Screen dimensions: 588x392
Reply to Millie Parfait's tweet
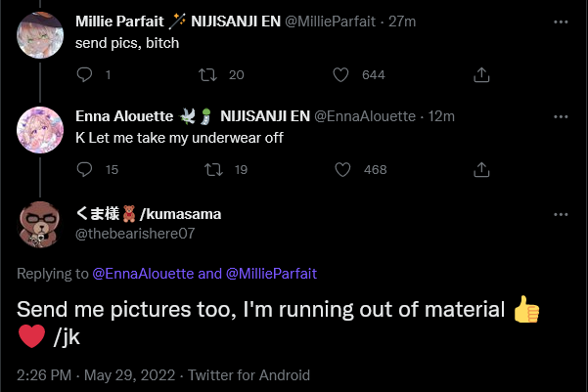pyautogui.click(x=85, y=75)
